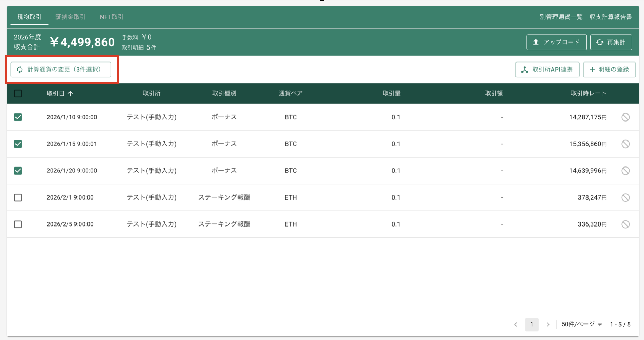Screen dimensions: 644x340
Task: Switch to the 現物取引 tab
Action: click(29, 17)
